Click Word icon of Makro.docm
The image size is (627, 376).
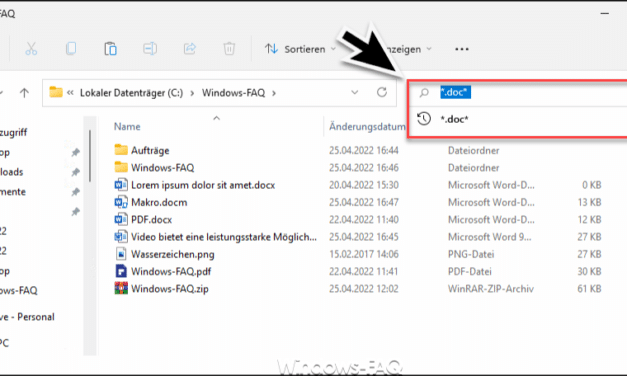[121, 202]
